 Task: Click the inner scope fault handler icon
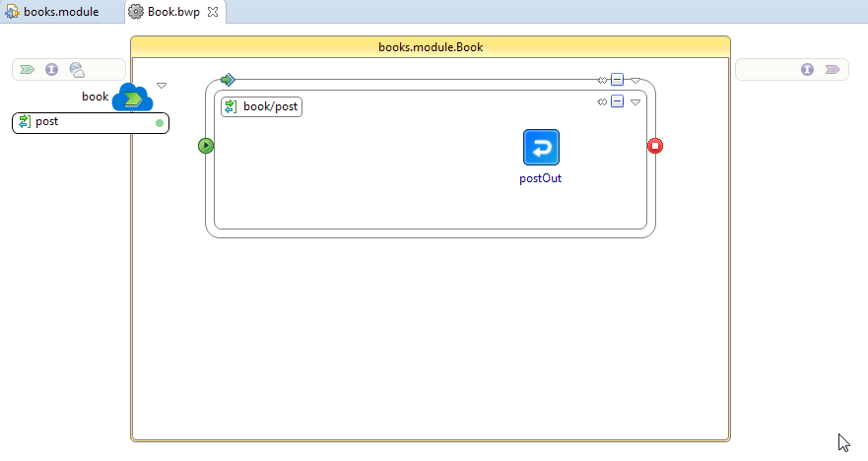pyautogui.click(x=602, y=101)
